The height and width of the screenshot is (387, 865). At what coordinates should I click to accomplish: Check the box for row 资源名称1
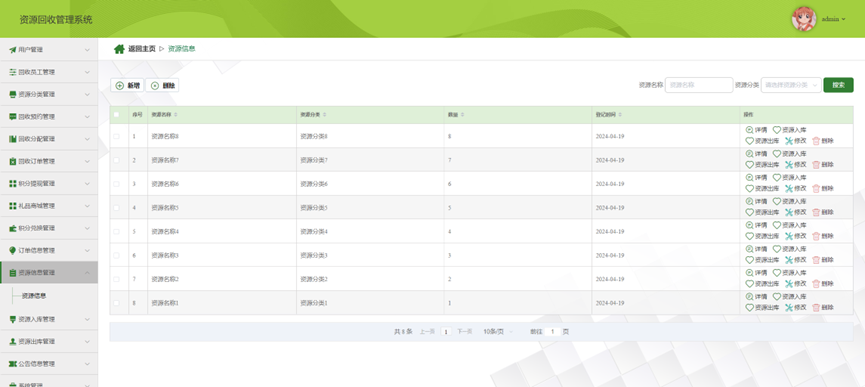pos(116,303)
